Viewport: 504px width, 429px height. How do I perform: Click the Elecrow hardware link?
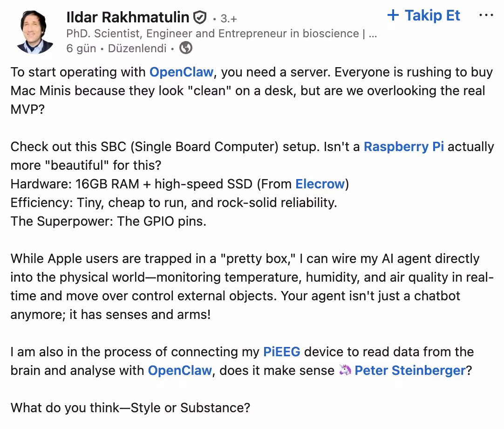(320, 184)
